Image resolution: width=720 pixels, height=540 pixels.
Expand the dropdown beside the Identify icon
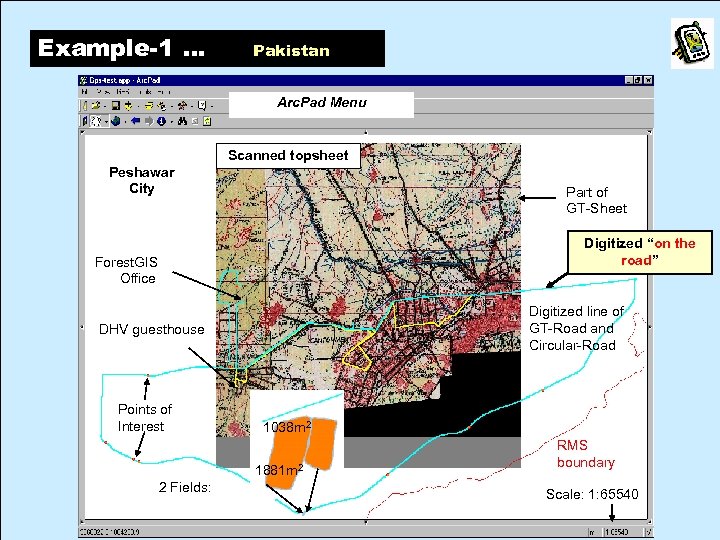tap(172, 122)
